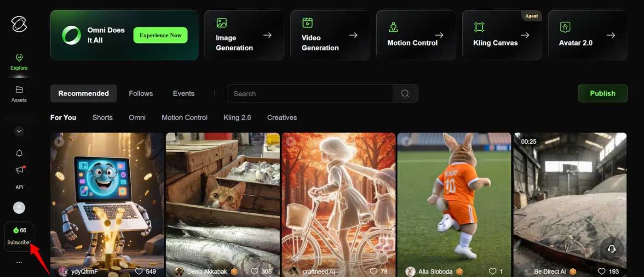Viewport: 644px width, 277px height.
Task: Like the Deniz Akkabak cat video
Action: (254, 271)
